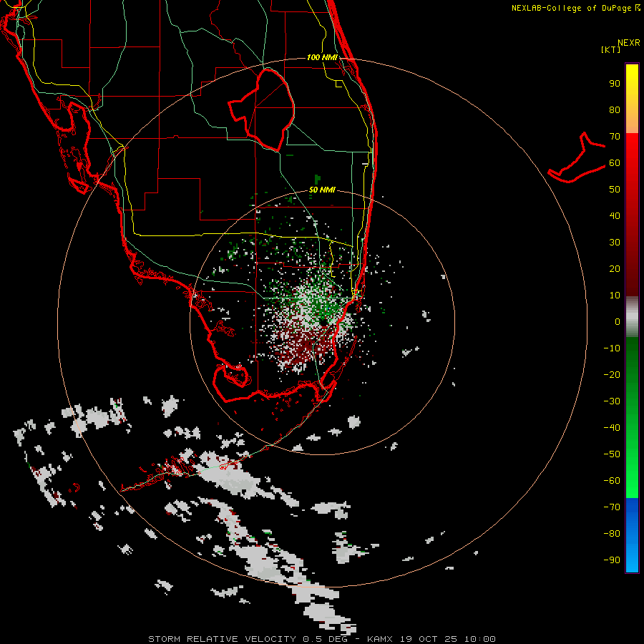Screen dimensions: 644x644
Task: Pick the green band of the color bar
Action: pyautogui.click(x=632, y=418)
